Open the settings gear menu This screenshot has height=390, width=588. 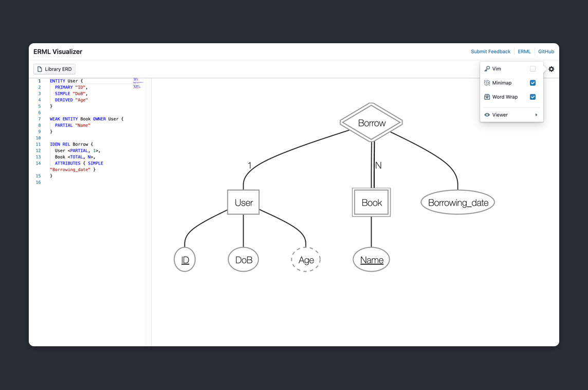point(551,69)
